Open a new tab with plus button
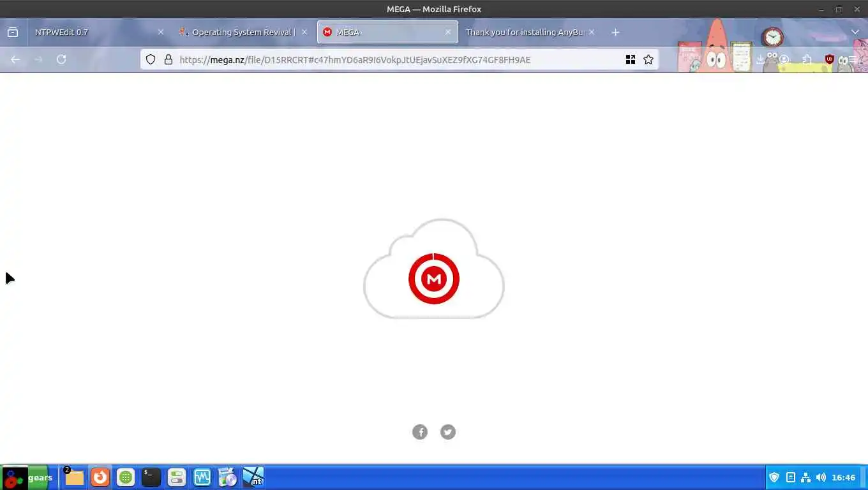 (615, 32)
